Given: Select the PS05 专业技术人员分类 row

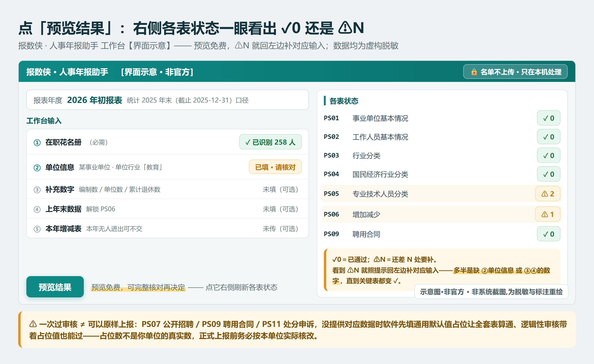Looking at the screenshot, I should point(442,193).
